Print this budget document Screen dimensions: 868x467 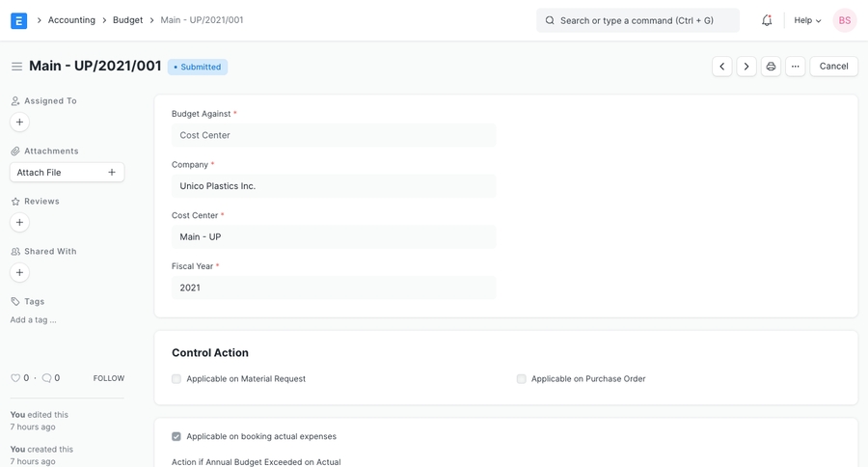pos(771,67)
